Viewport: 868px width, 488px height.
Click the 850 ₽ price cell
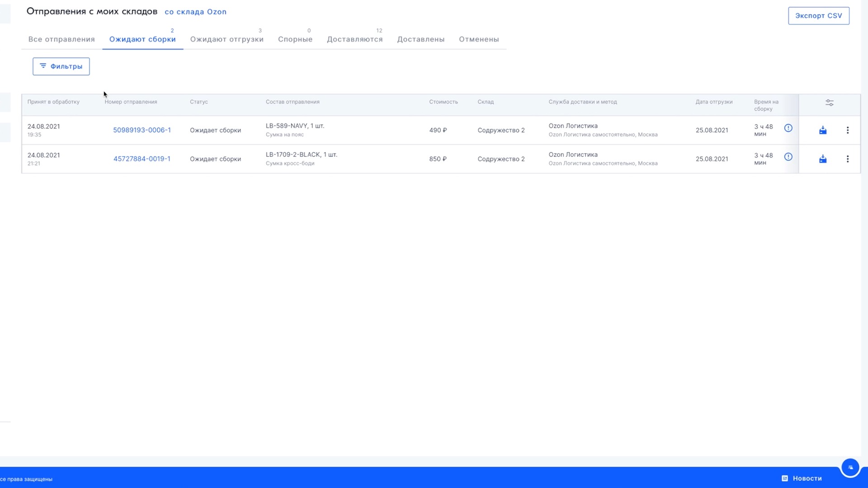point(438,159)
